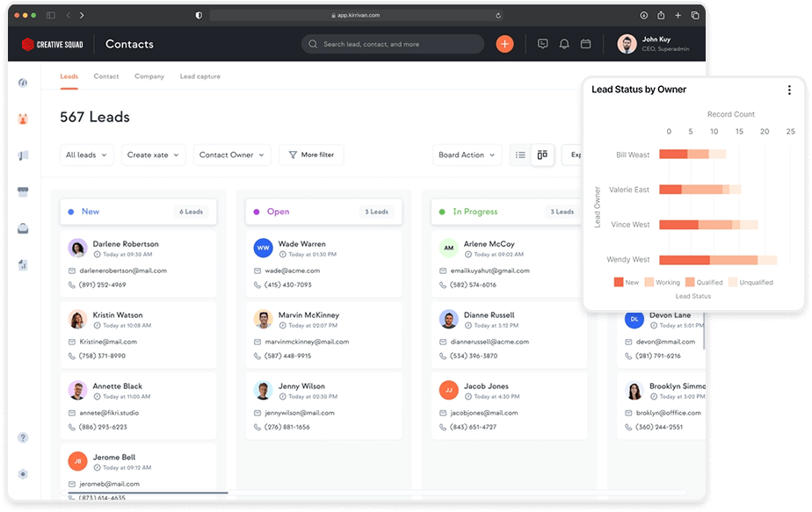Image resolution: width=812 pixels, height=512 pixels.
Task: Go back using the browser back arrow
Action: click(x=69, y=16)
